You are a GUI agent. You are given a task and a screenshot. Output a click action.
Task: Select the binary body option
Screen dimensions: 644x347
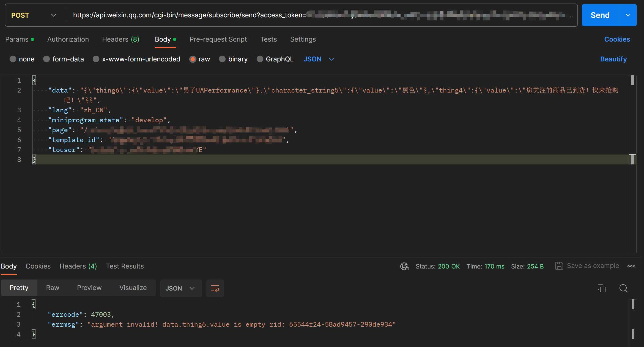click(x=222, y=59)
